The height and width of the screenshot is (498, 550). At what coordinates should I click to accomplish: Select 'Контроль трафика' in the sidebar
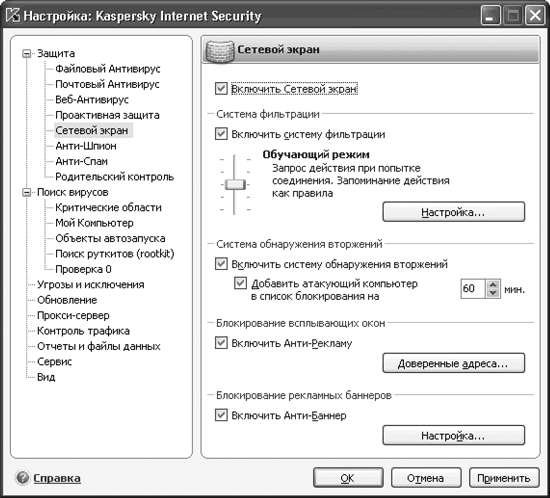(83, 331)
